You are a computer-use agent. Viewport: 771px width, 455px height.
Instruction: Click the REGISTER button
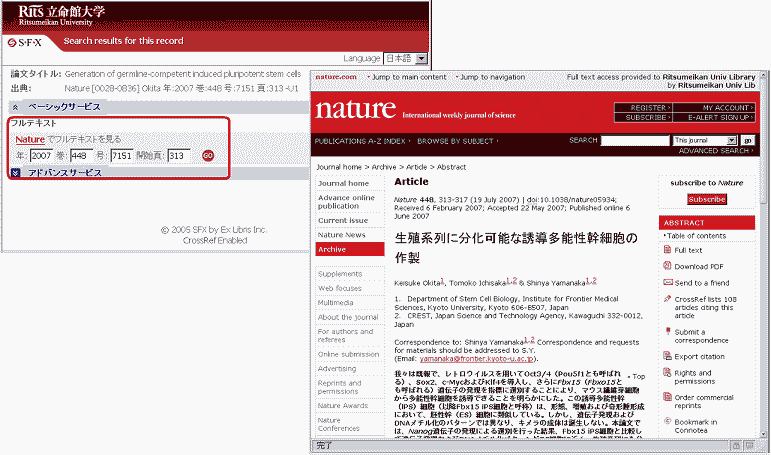pos(643,107)
